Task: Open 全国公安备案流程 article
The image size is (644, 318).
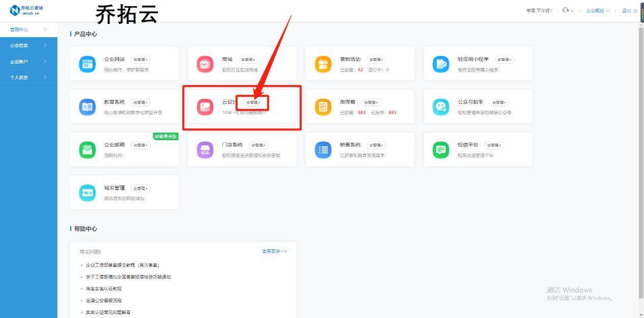Action: [104, 300]
